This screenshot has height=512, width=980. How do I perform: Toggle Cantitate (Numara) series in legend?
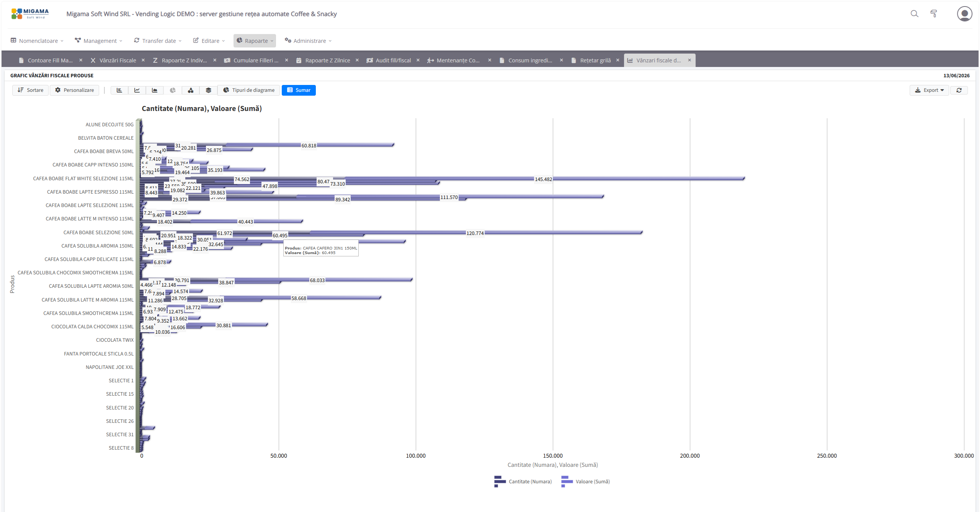pos(523,481)
